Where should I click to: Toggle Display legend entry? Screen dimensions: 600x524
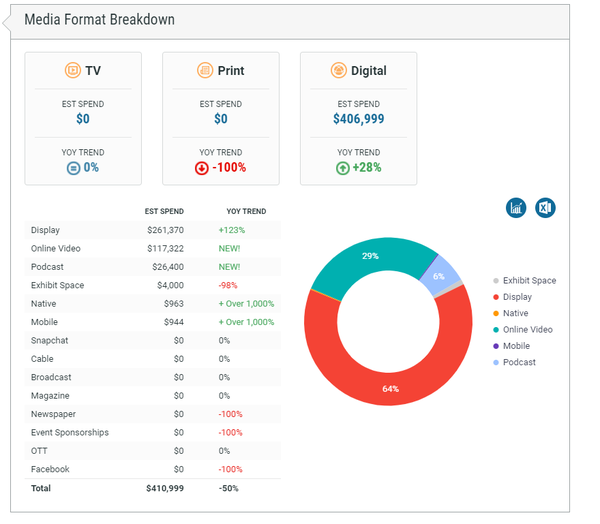(512, 297)
